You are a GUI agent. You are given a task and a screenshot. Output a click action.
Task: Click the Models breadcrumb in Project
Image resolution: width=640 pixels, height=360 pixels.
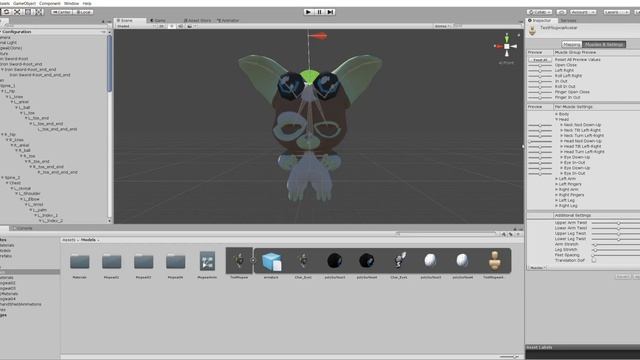[x=88, y=240]
